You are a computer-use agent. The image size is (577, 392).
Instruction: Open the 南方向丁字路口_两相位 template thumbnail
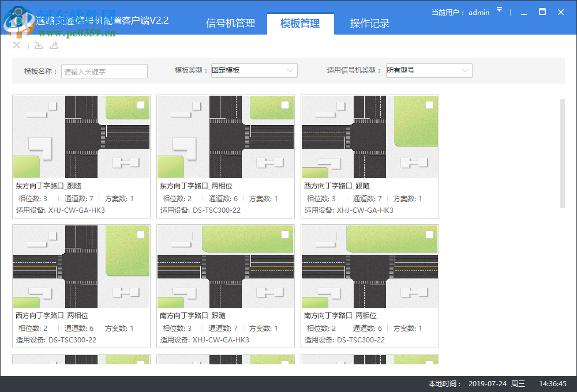[369, 266]
